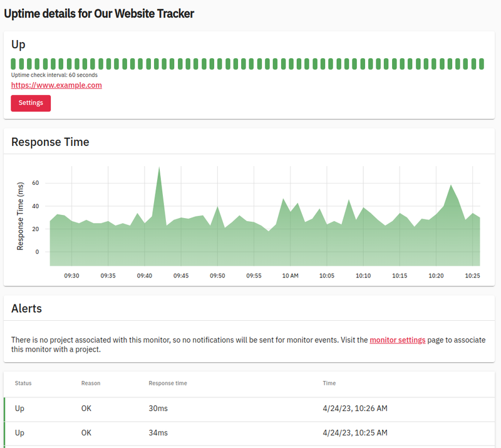This screenshot has height=448, width=501.
Task: Select the Reason column header
Action: click(91, 383)
